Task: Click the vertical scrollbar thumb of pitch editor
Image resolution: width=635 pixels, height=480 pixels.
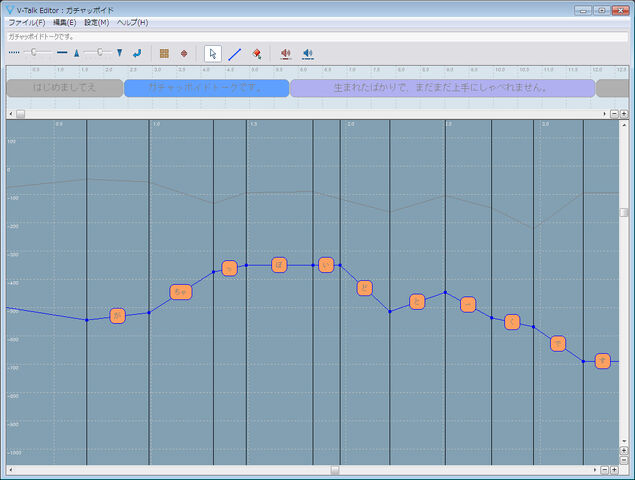Action: 624,213
